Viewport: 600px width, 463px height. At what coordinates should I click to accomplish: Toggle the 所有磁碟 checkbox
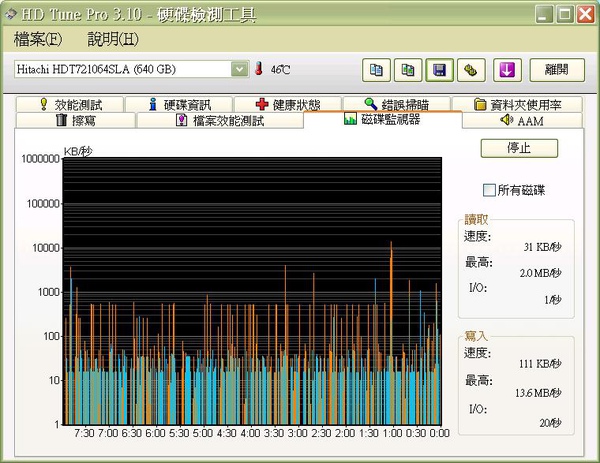[489, 190]
